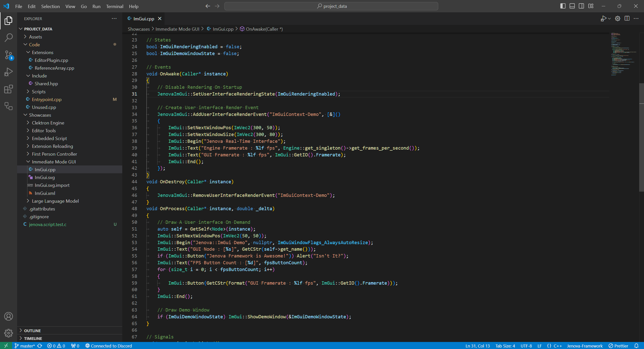Toggle the primary side bar
Screen dimensions: 644x349
[563, 6]
